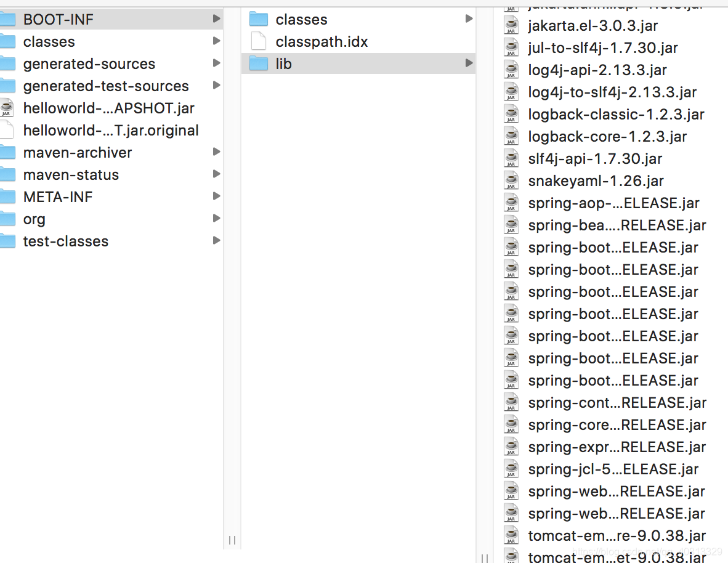Select the META-INF folder icon
The height and width of the screenshot is (563, 728).
[7, 197]
